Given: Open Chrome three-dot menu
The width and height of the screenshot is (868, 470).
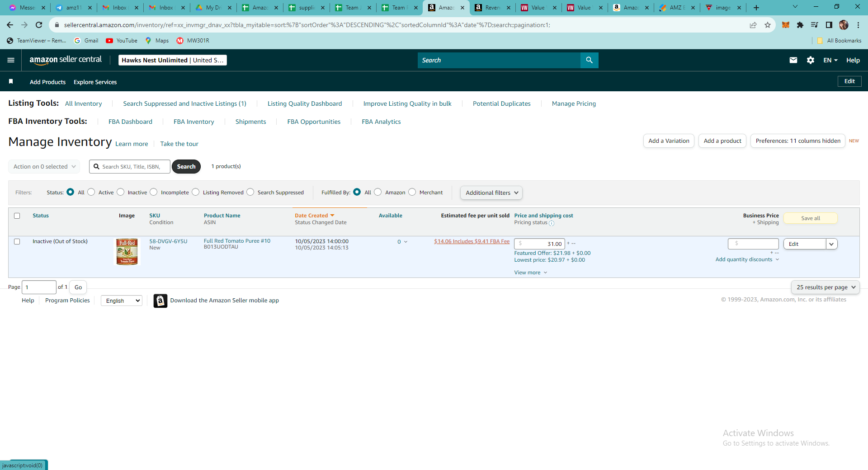Looking at the screenshot, I should [858, 25].
